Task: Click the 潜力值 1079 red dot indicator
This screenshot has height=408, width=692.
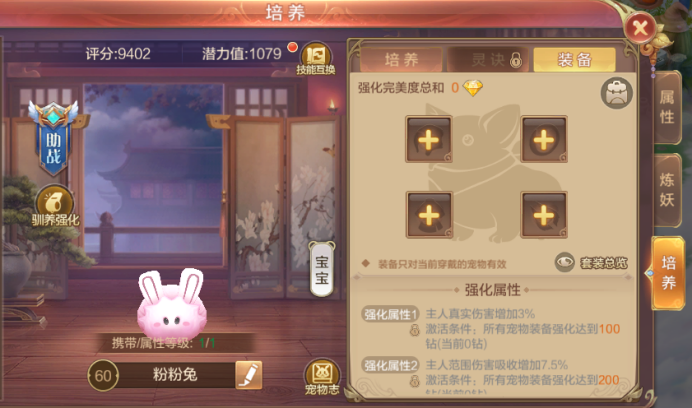Action: point(292,47)
